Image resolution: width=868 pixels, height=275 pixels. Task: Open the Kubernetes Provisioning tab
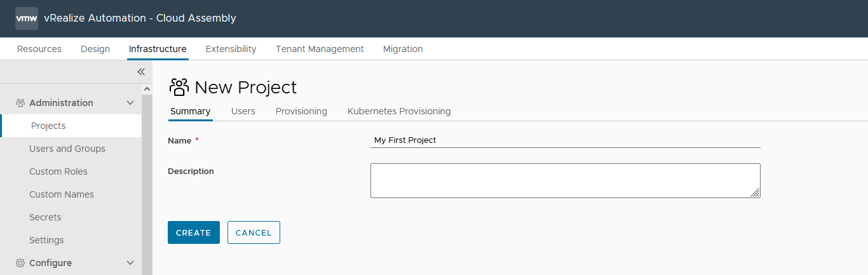(399, 111)
